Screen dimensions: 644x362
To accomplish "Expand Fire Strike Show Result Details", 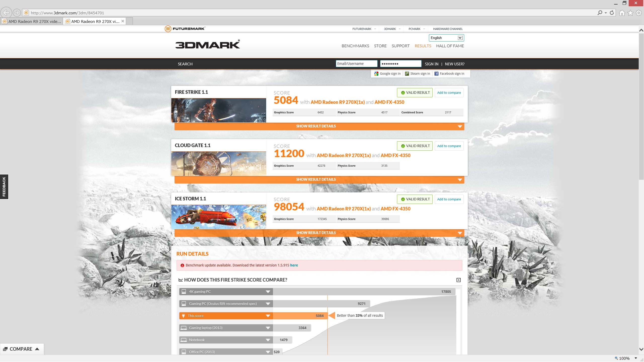I will [319, 126].
